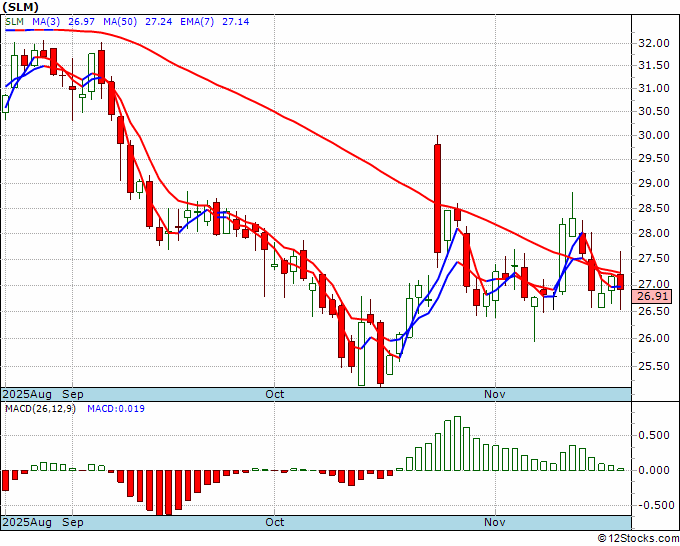
Task: Click the 29.00 price axis label
Action: [x=654, y=183]
